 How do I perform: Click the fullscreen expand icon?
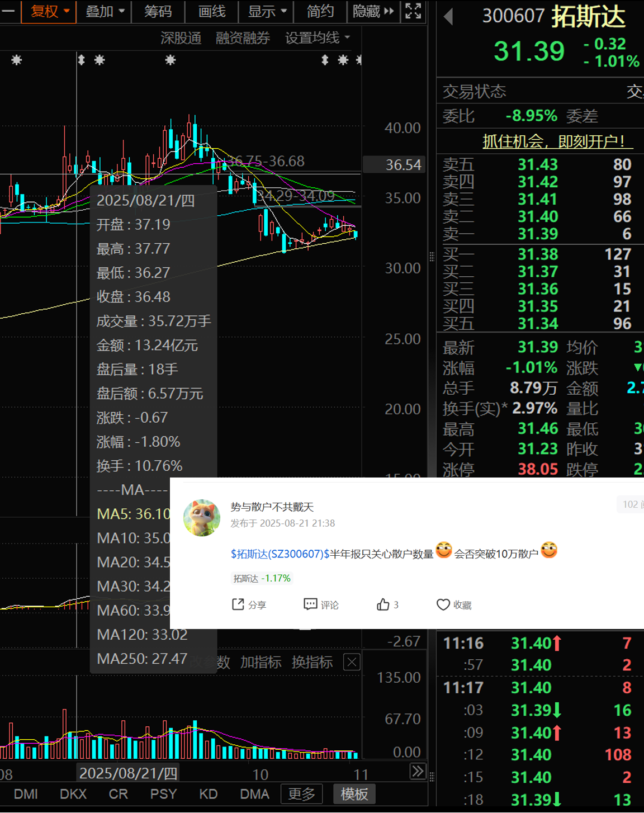click(413, 11)
